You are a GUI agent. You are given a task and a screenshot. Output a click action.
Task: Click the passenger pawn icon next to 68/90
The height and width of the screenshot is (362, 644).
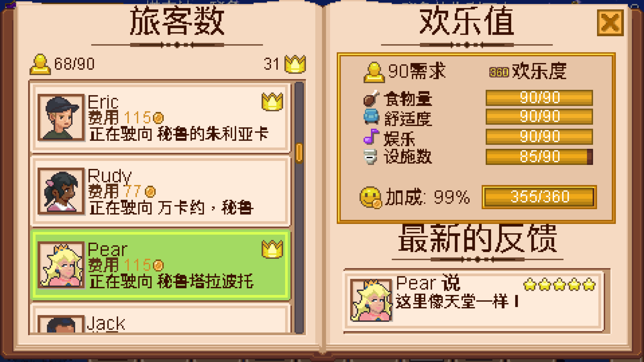click(40, 64)
